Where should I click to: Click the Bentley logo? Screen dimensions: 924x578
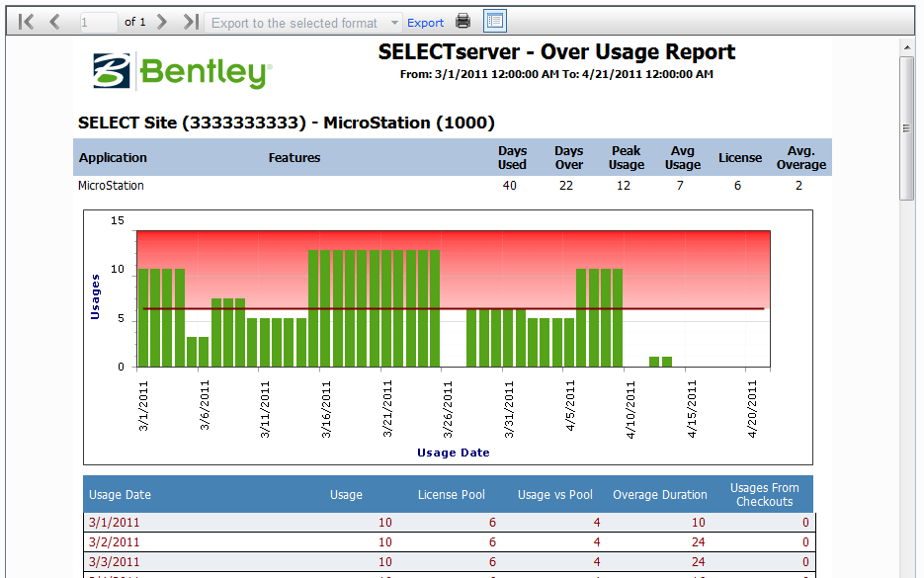click(183, 71)
